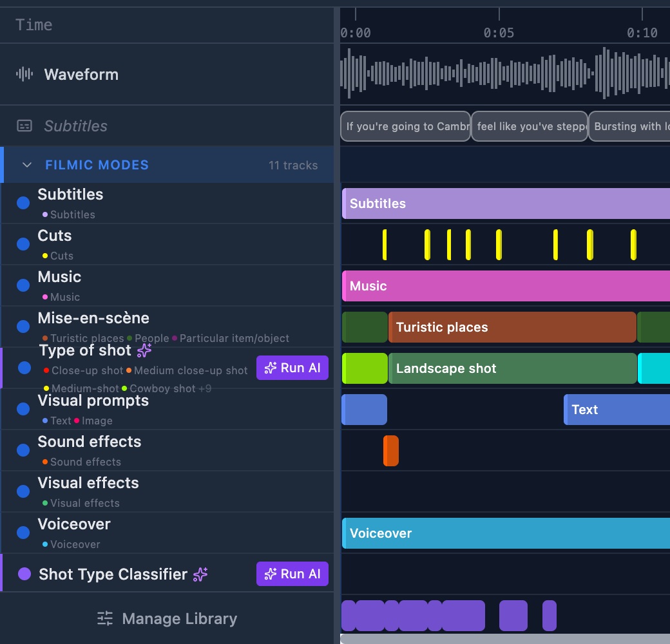Select the pink Music timeline segment
The image size is (670, 644).
(506, 286)
